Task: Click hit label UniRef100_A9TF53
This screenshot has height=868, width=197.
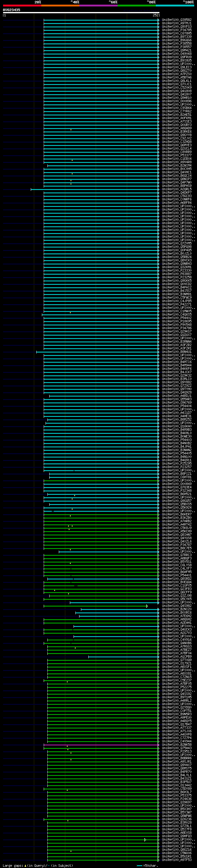Action: (176, 860)
